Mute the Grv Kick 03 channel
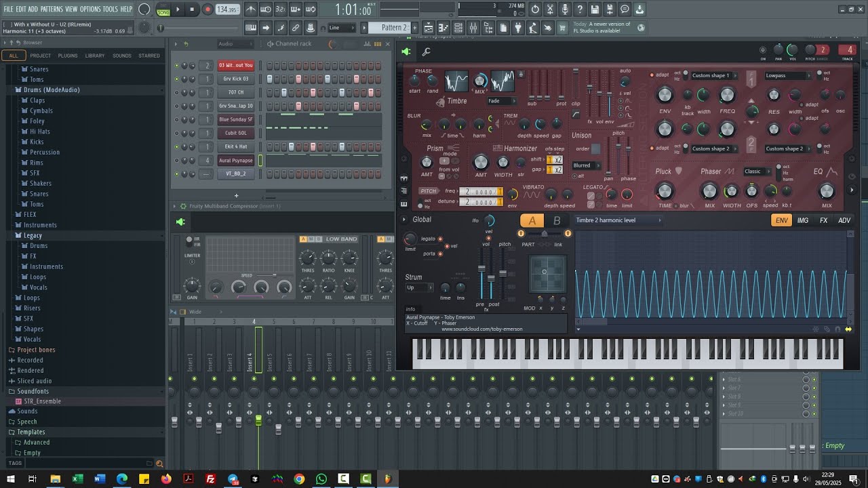This screenshot has height=488, width=868. (x=176, y=79)
